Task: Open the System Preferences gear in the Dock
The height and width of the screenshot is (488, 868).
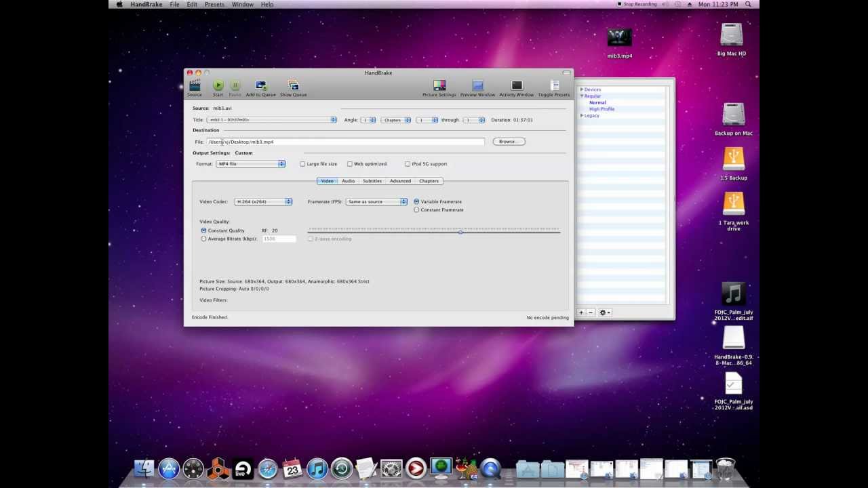Action: [x=391, y=468]
